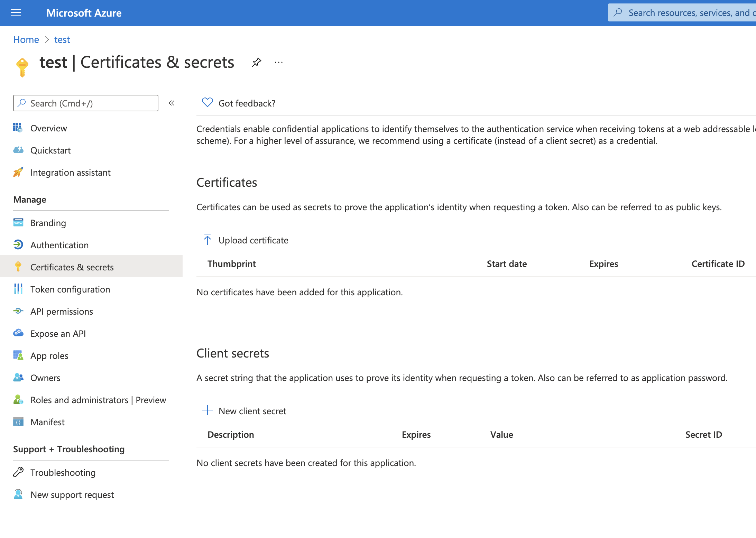Viewport: 756px width, 538px height.
Task: Click the Upload certificate arrow icon
Action: coord(207,239)
